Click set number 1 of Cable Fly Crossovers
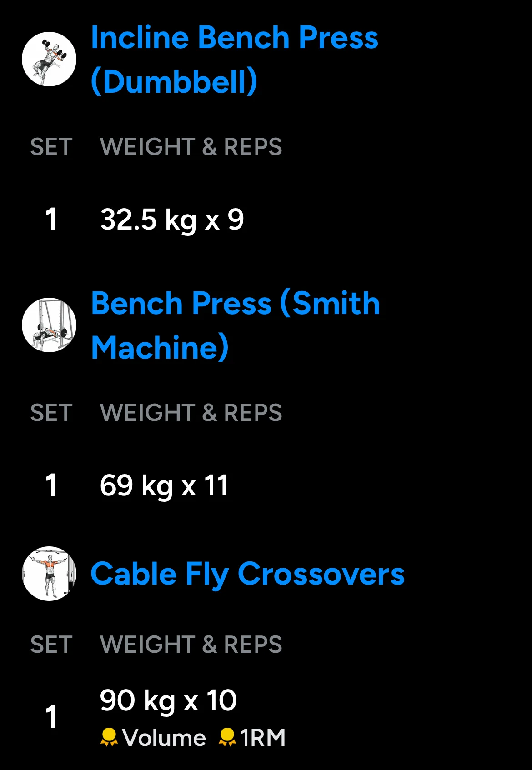 point(51,717)
